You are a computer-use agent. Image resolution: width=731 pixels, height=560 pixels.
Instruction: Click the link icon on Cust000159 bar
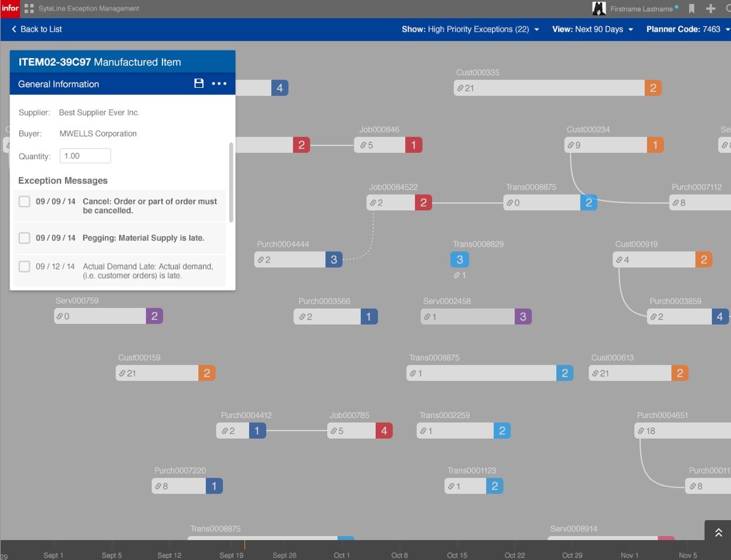123,373
